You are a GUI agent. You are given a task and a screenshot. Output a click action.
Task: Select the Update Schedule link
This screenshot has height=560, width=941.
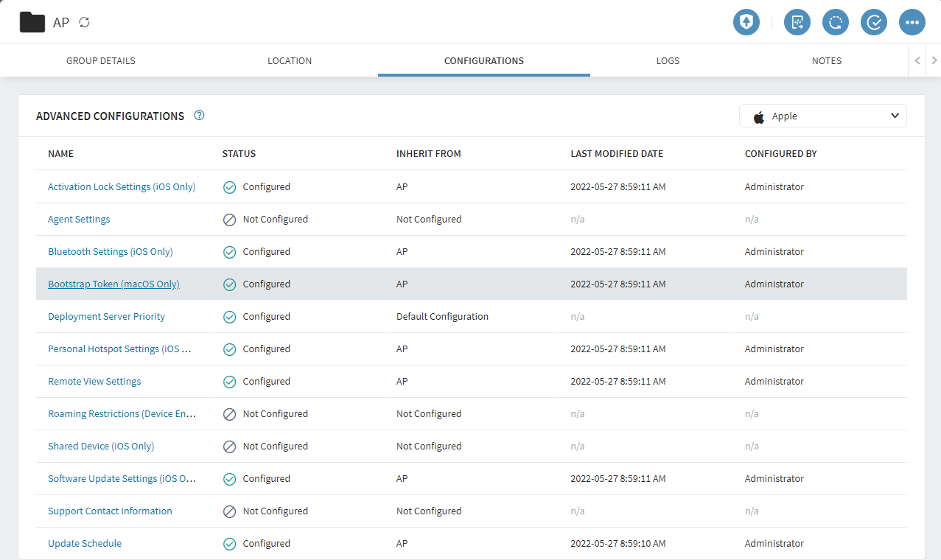85,544
